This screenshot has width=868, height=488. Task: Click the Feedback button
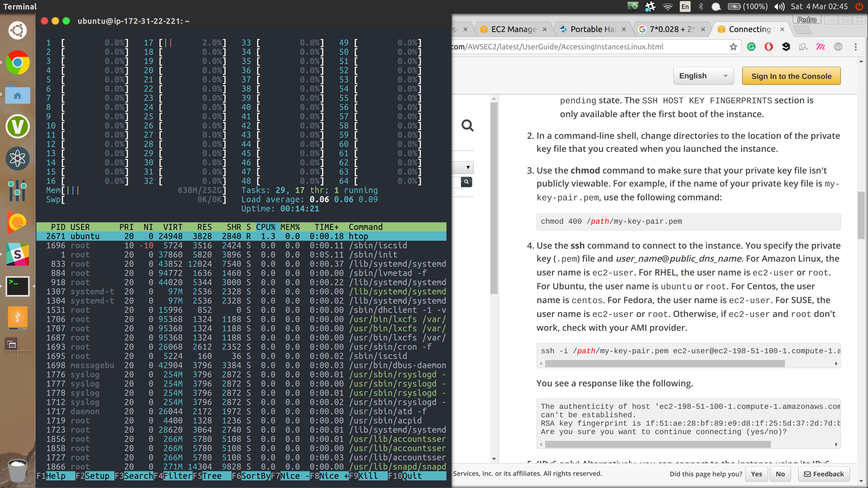click(x=824, y=474)
